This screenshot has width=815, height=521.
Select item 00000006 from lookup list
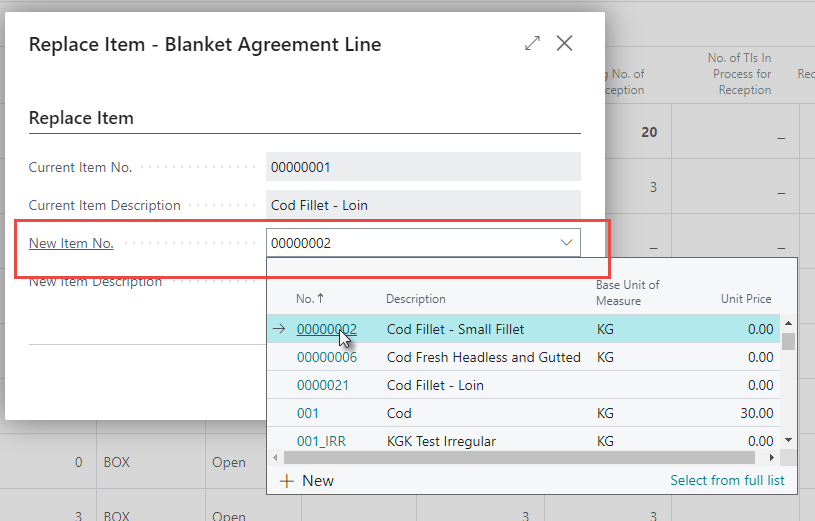(326, 357)
